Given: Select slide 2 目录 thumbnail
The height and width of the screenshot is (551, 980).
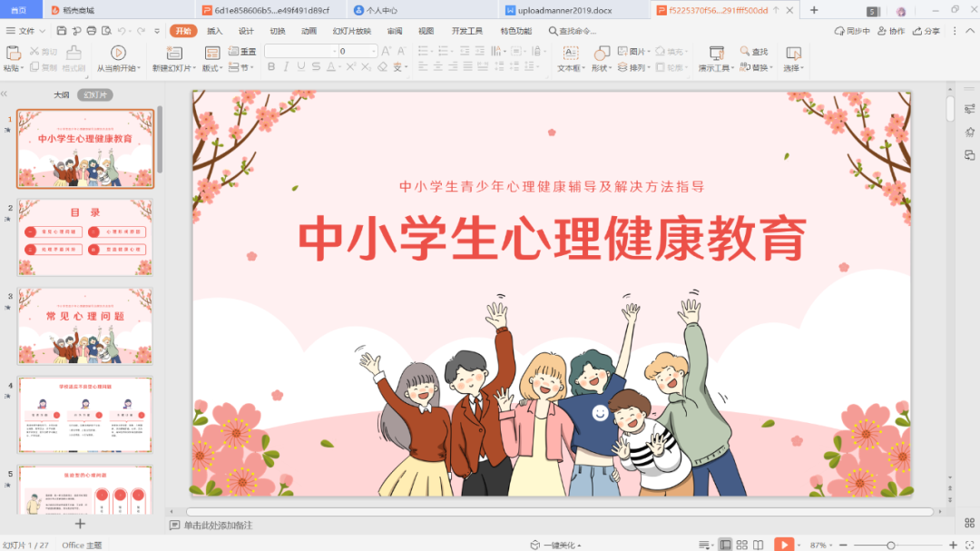Looking at the screenshot, I should click(85, 238).
